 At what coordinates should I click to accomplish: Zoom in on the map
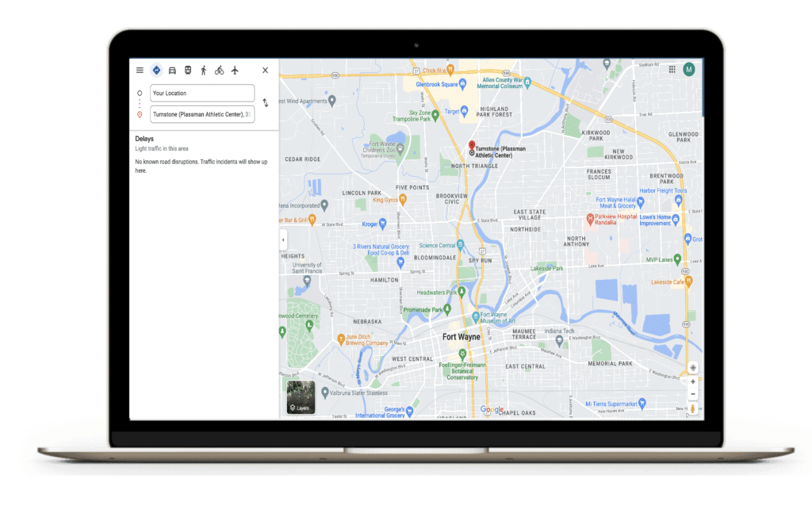[x=693, y=382]
